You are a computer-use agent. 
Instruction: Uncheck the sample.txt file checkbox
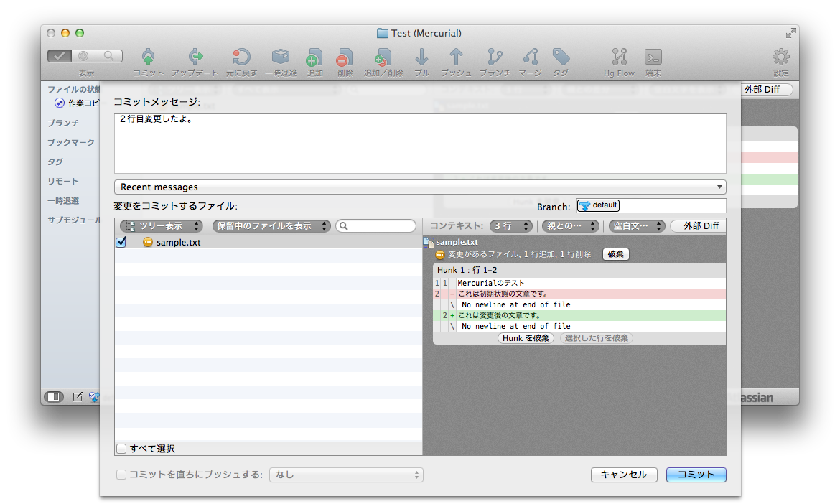coord(121,242)
